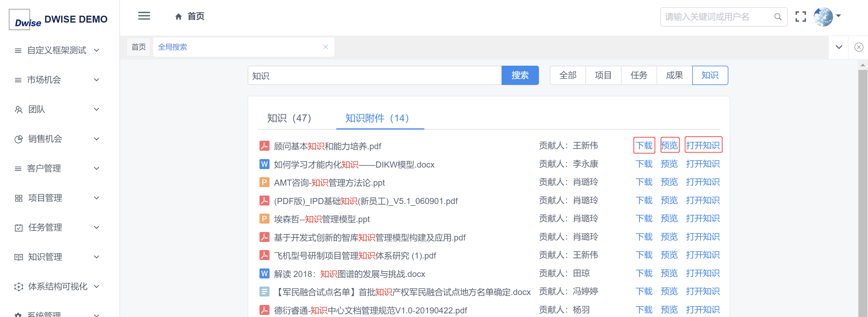Open the user avatar dropdown
Screen dimensions: 868x317
point(827,17)
